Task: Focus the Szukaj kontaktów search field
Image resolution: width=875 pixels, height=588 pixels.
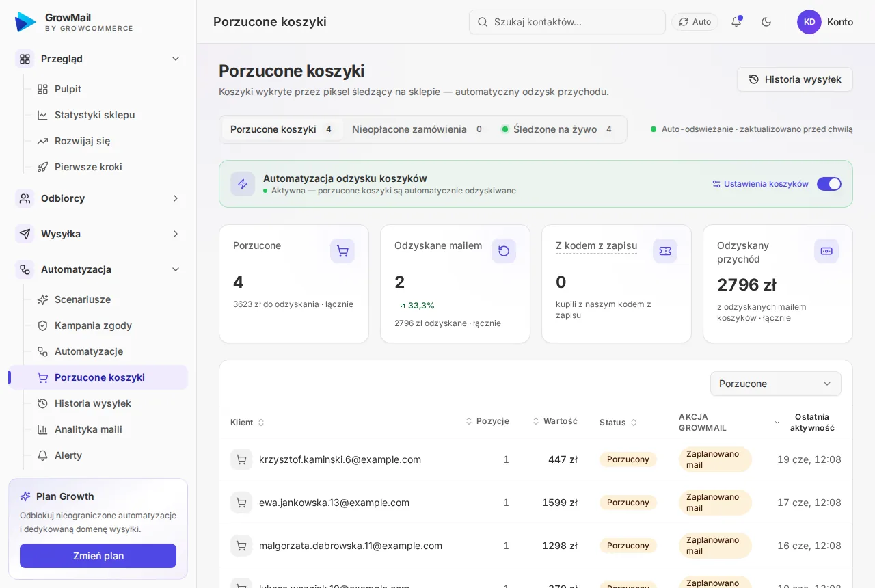Action: click(567, 22)
